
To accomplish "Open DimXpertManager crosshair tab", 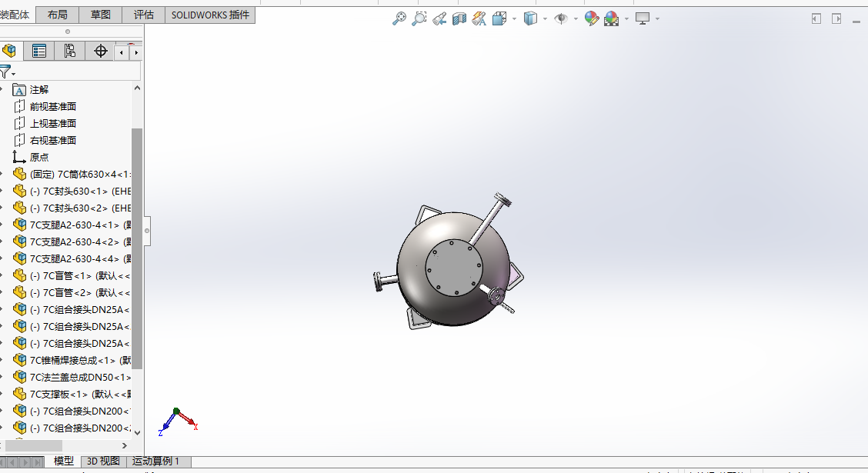I will point(100,51).
